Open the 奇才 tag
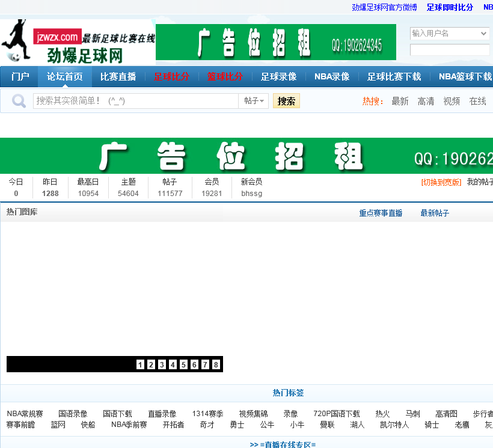The height and width of the screenshot is (448, 493). (207, 425)
